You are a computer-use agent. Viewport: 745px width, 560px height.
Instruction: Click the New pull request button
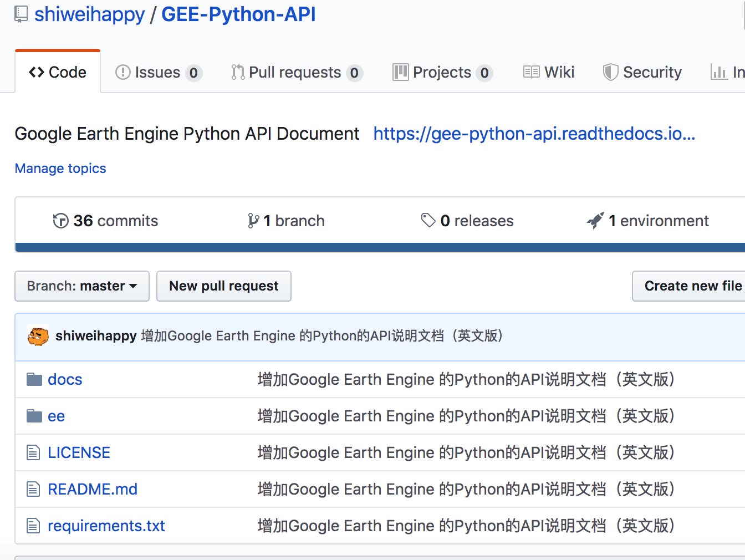(223, 286)
